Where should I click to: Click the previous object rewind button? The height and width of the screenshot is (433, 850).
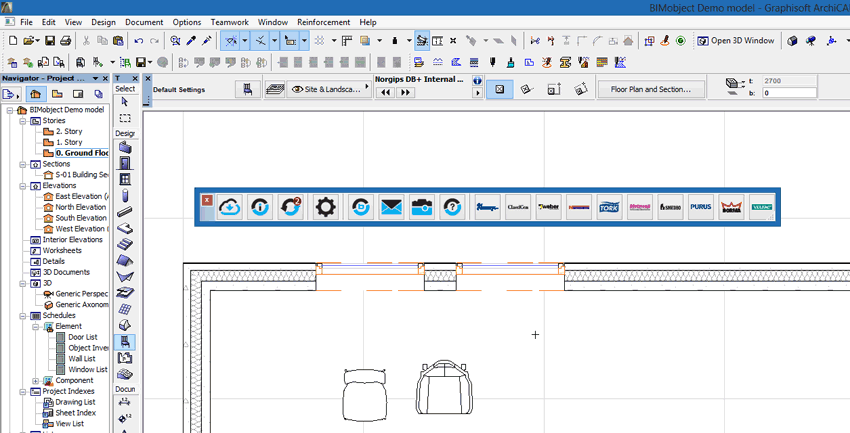[x=386, y=93]
